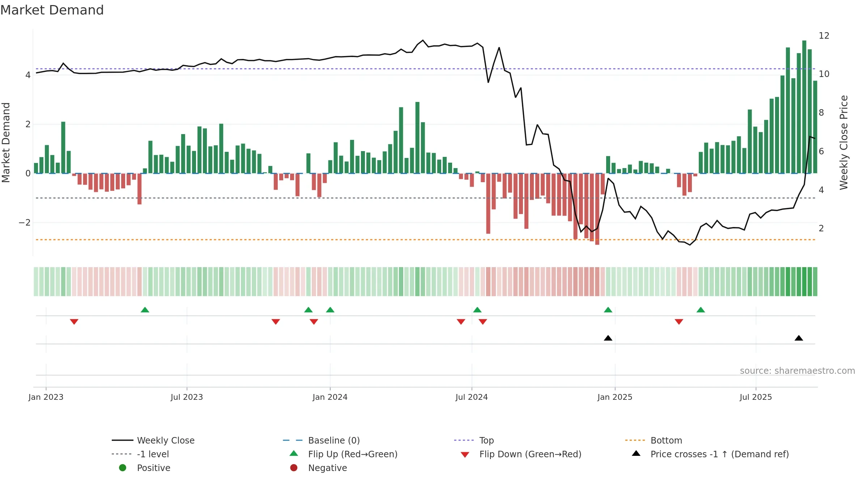Select the green flip-up marker just after Jul 2024
The height and width of the screenshot is (488, 868).
477,310
